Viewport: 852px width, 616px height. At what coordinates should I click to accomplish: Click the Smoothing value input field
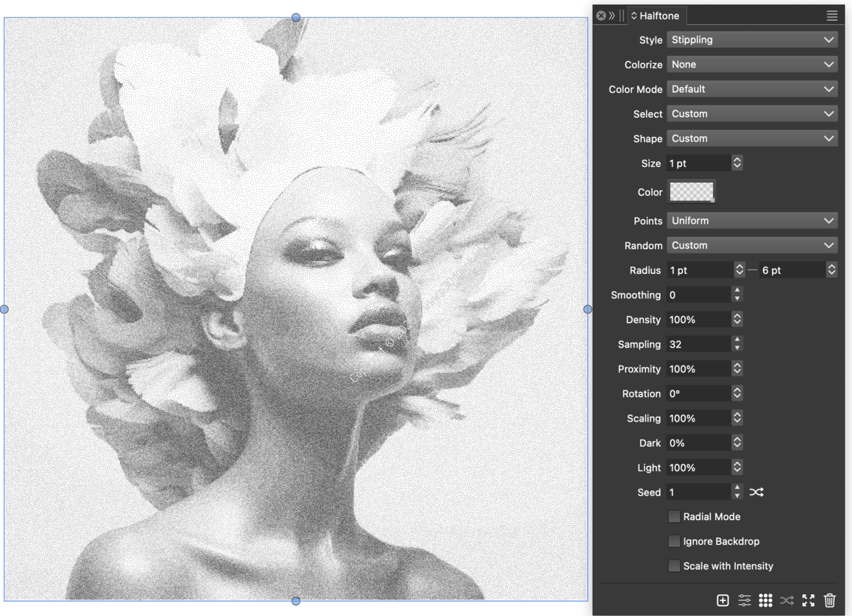[x=698, y=295]
